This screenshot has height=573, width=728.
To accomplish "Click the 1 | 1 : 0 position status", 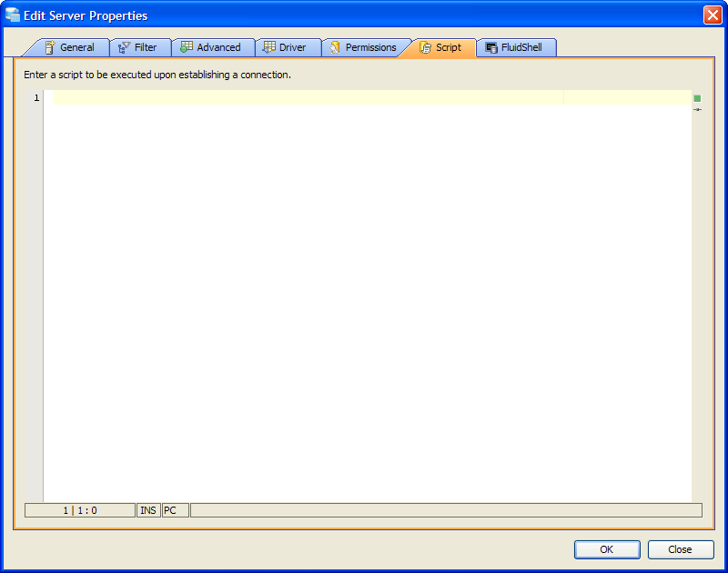I will pyautogui.click(x=80, y=510).
